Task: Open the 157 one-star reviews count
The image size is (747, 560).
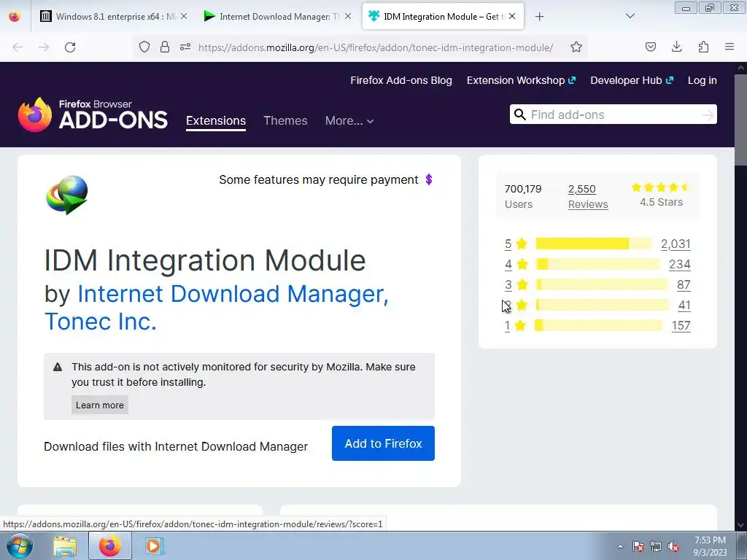Action: (x=681, y=326)
